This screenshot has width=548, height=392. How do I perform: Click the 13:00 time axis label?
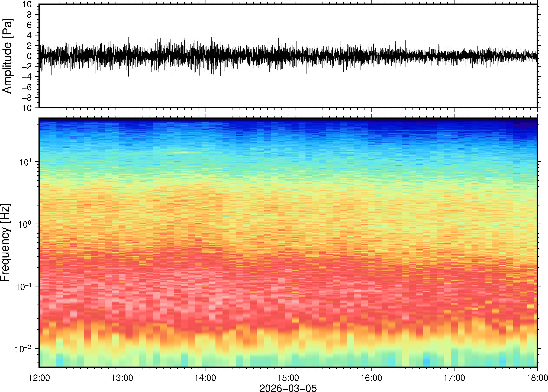point(122,378)
